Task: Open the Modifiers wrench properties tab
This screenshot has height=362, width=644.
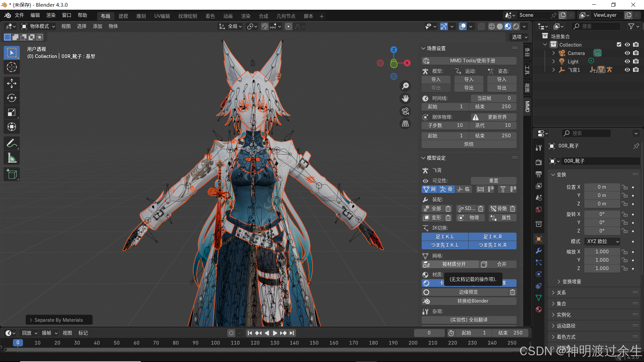Action: (539, 251)
